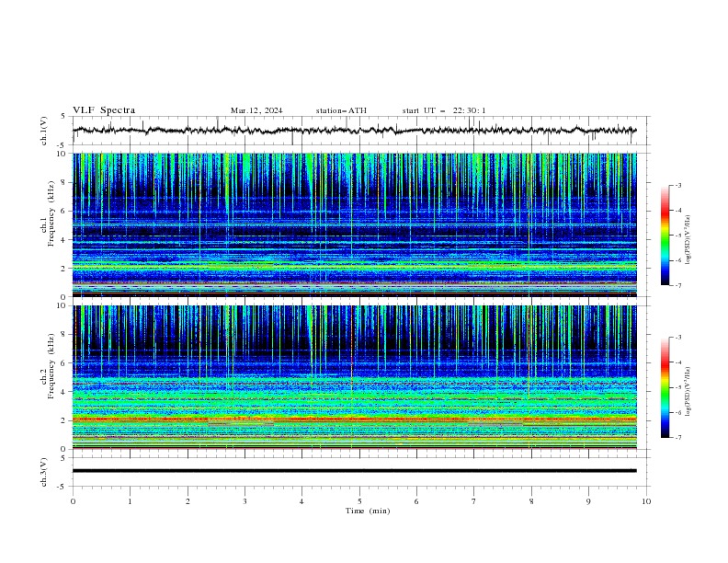Screen dimensions: 728x563
Task: Click the 'VLF Spectra' title text
Action: point(104,110)
